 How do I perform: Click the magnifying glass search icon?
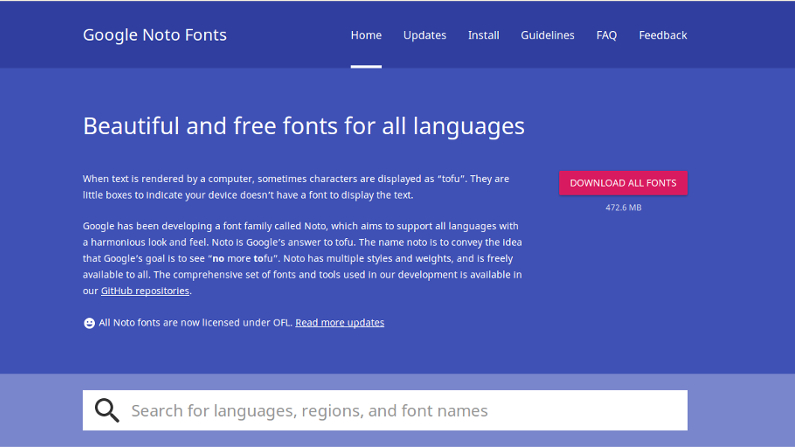pyautogui.click(x=107, y=410)
